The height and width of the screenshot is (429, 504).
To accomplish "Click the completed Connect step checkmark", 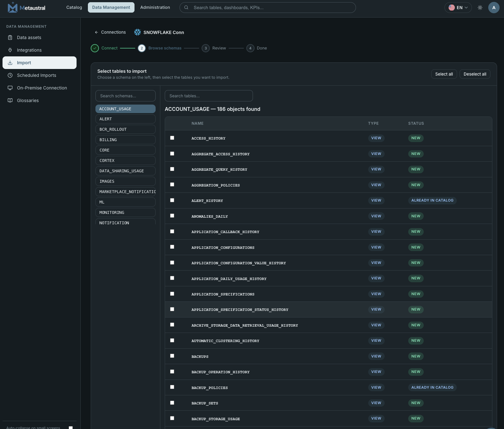I will 95,48.
